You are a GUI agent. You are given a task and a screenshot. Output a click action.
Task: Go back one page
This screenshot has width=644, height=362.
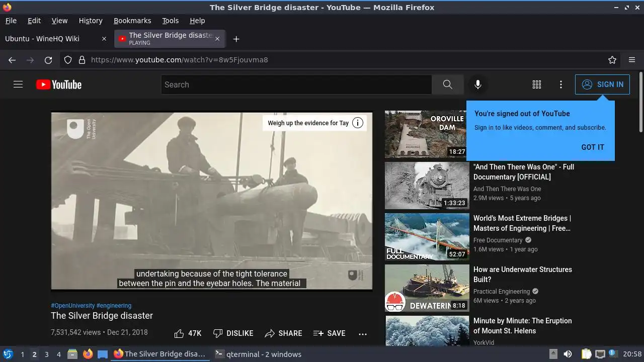point(12,60)
